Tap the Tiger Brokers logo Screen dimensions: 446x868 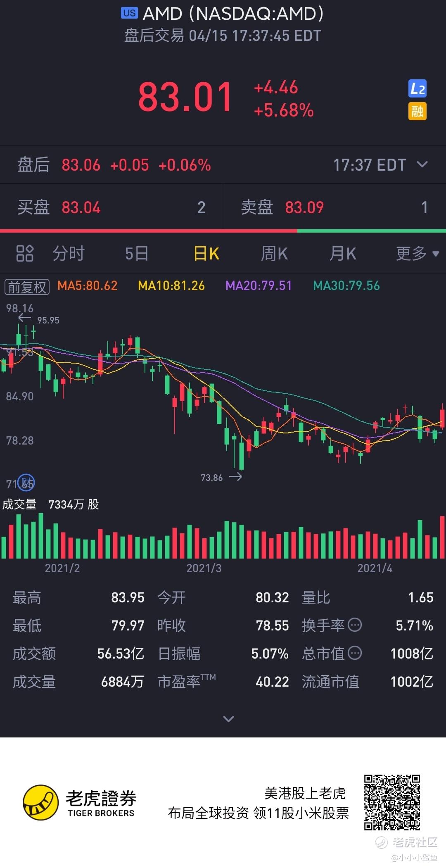(x=80, y=803)
